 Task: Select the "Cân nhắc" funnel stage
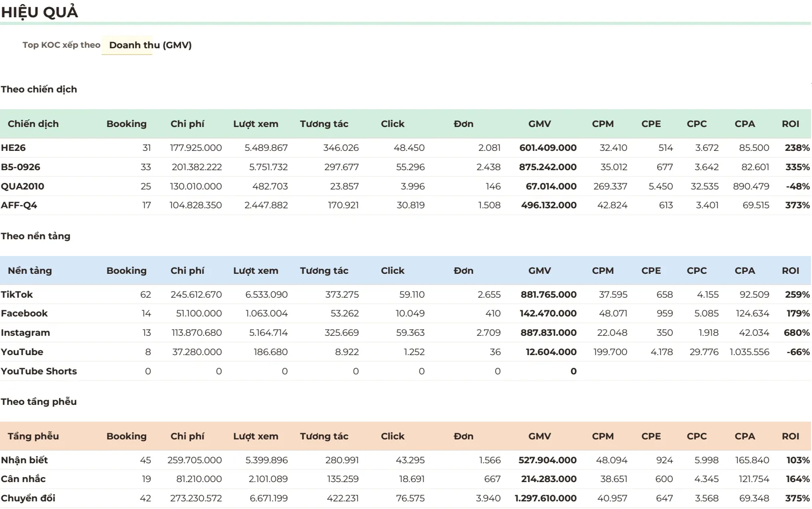click(23, 479)
